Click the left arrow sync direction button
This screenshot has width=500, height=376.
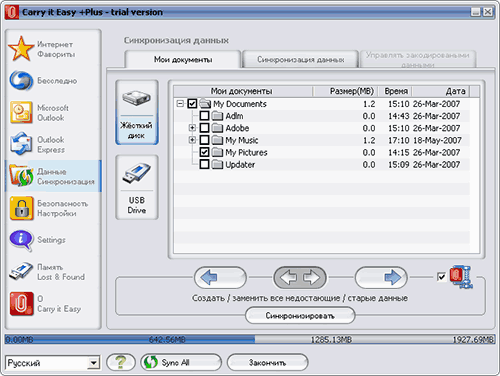click(220, 277)
